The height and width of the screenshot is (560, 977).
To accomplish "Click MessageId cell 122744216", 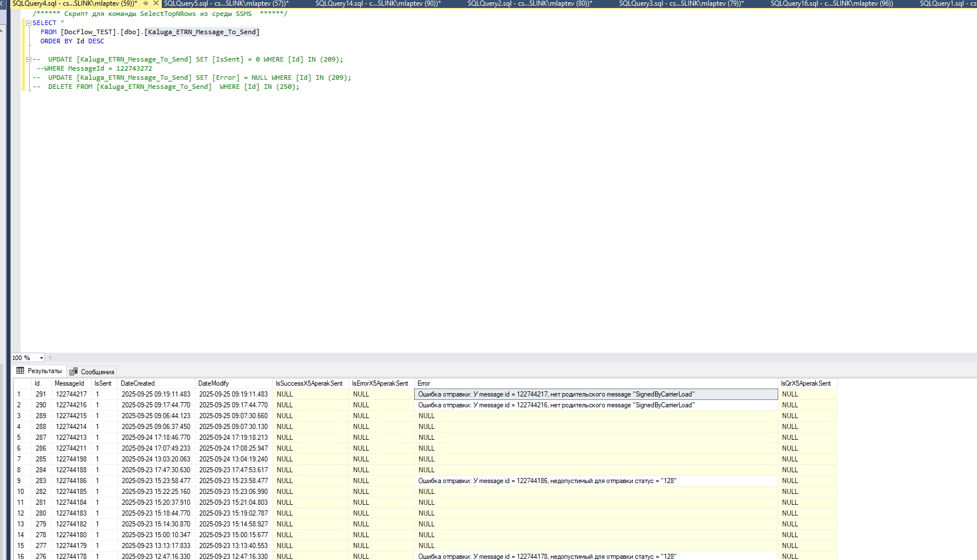I will click(71, 405).
